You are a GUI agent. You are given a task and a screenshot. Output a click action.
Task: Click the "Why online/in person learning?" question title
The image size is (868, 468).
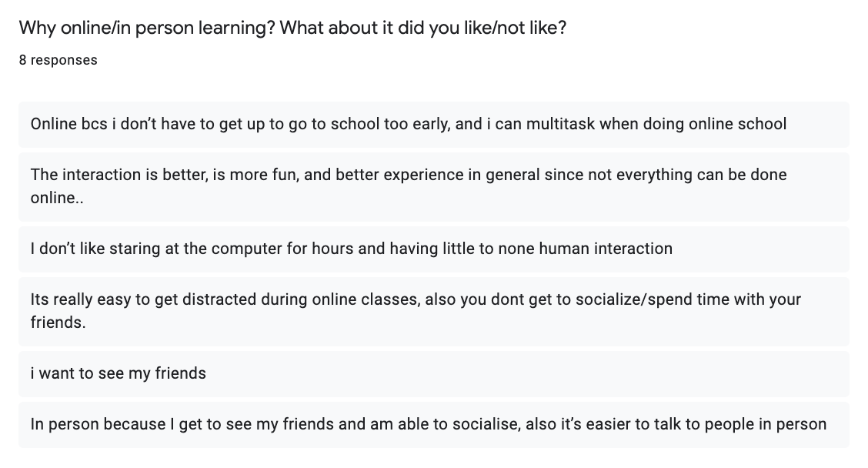(x=146, y=28)
